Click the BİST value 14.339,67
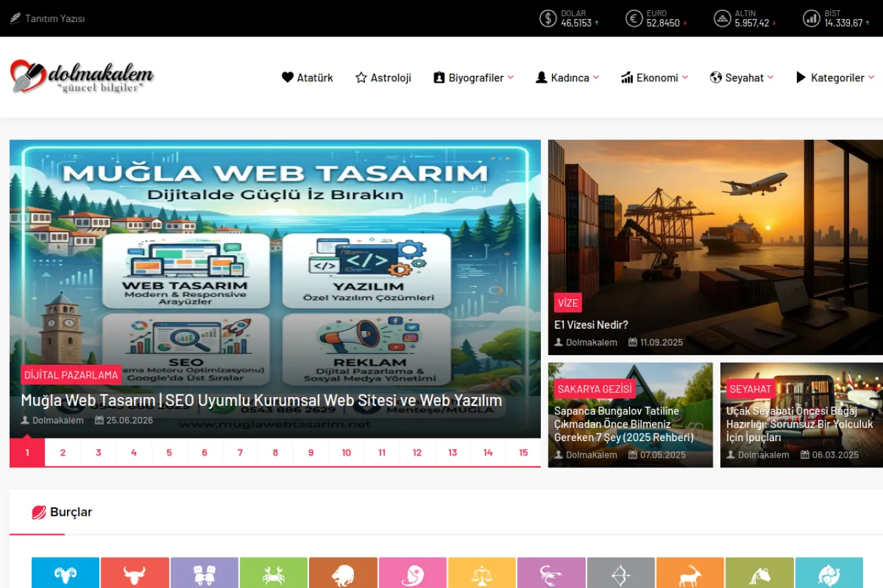The width and height of the screenshot is (883, 588). click(844, 23)
